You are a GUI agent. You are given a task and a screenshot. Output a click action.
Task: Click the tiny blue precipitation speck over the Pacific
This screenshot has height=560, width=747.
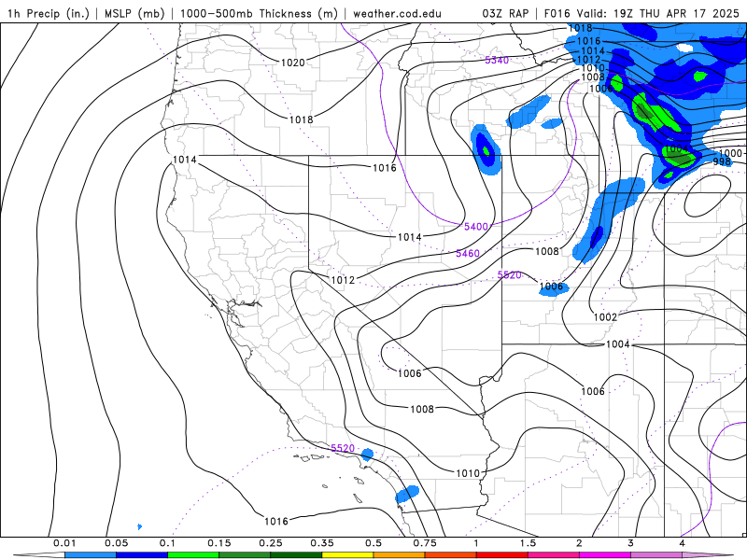[139, 526]
